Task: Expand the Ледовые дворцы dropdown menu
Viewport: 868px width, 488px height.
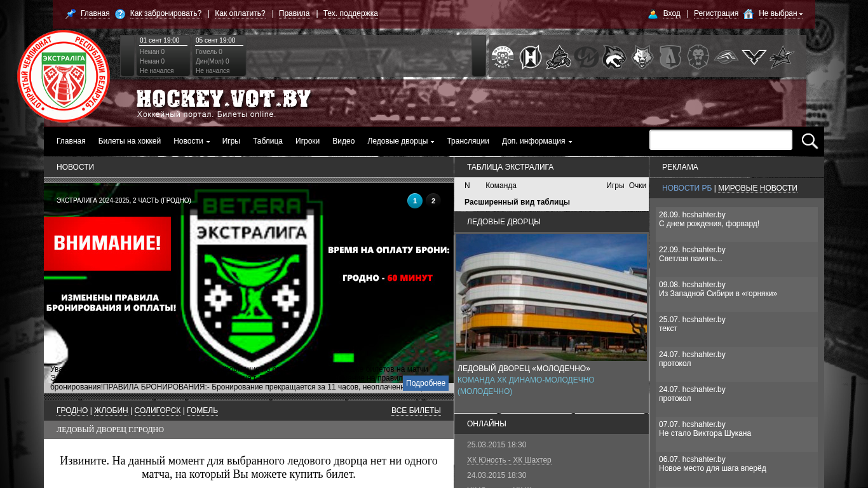Action: (400, 141)
